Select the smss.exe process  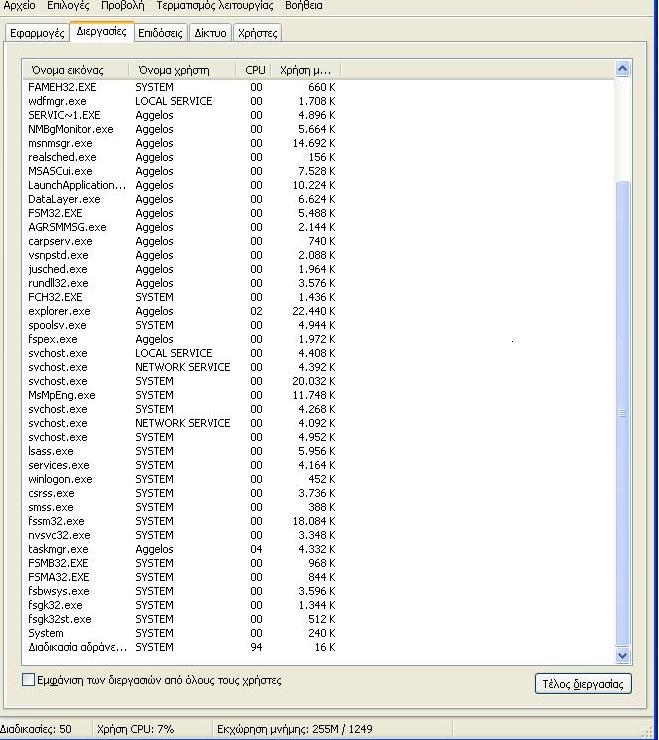coord(181,507)
